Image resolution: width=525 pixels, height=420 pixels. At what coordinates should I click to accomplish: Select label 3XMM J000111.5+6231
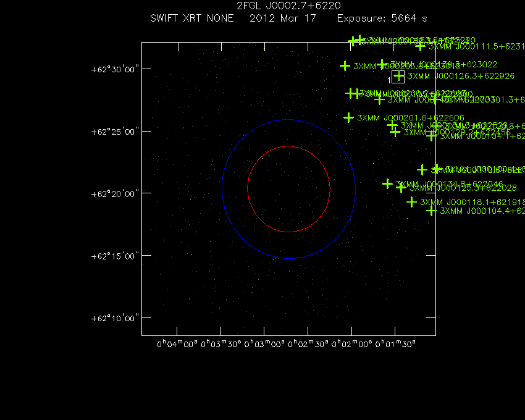[x=477, y=46]
